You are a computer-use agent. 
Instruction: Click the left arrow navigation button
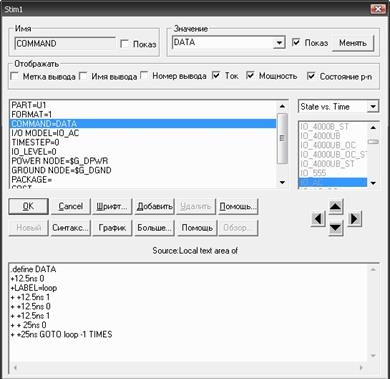pos(318,219)
